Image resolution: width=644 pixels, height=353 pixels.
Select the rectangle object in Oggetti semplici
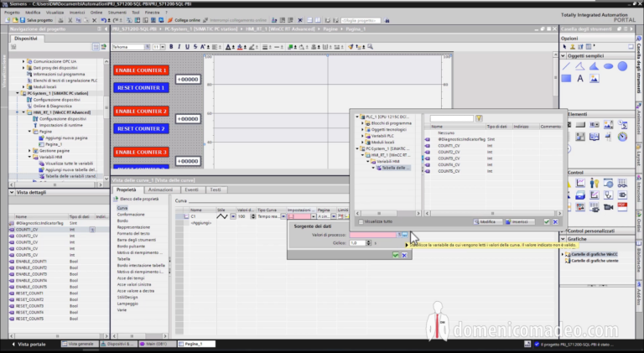[x=566, y=79]
